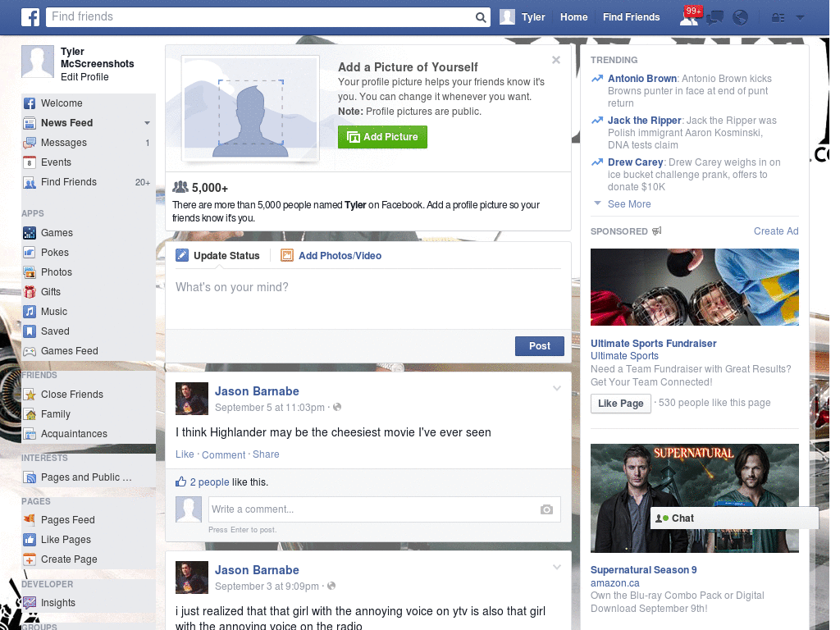
Task: Open the Drew Carey trending topic
Action: (x=636, y=162)
